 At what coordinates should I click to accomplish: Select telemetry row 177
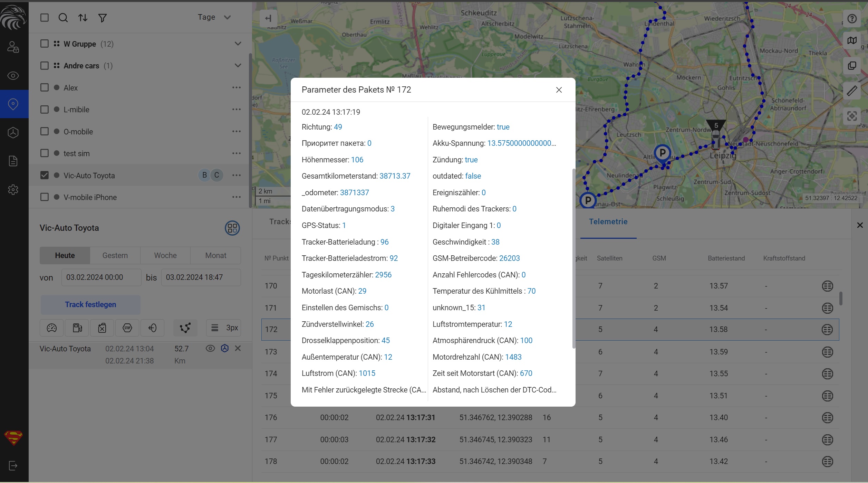pos(550,440)
